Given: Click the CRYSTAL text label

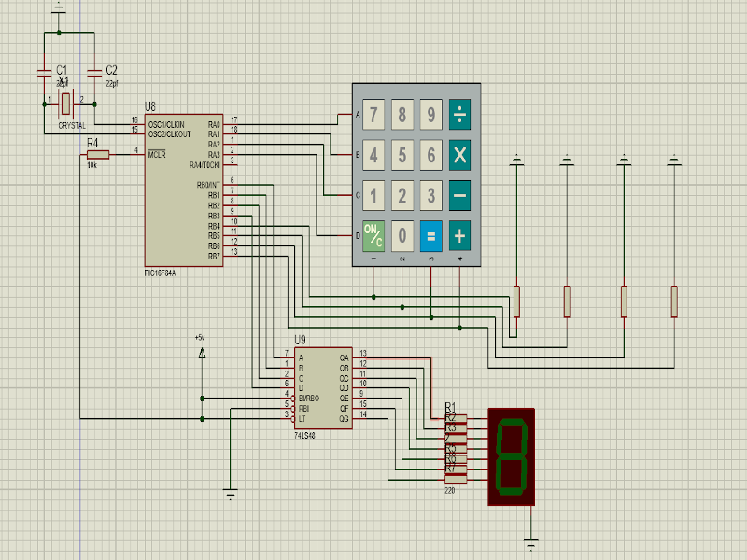Looking at the screenshot, I should pos(72,126).
